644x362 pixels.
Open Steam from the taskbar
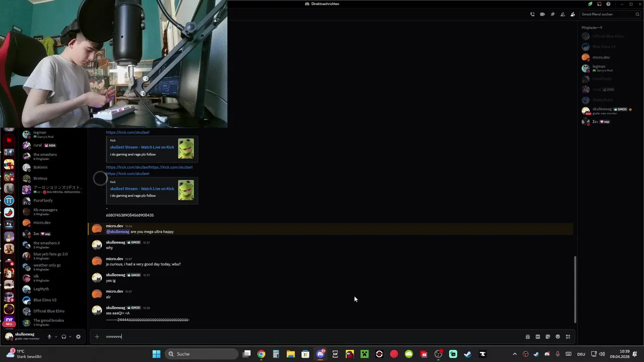(468, 354)
